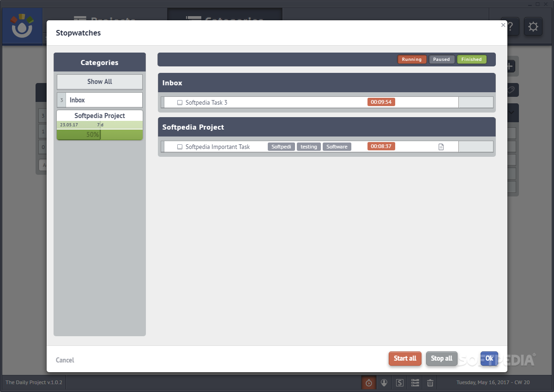Click the Inbox group header
Image resolution: width=554 pixels, height=392 pixels.
point(327,83)
